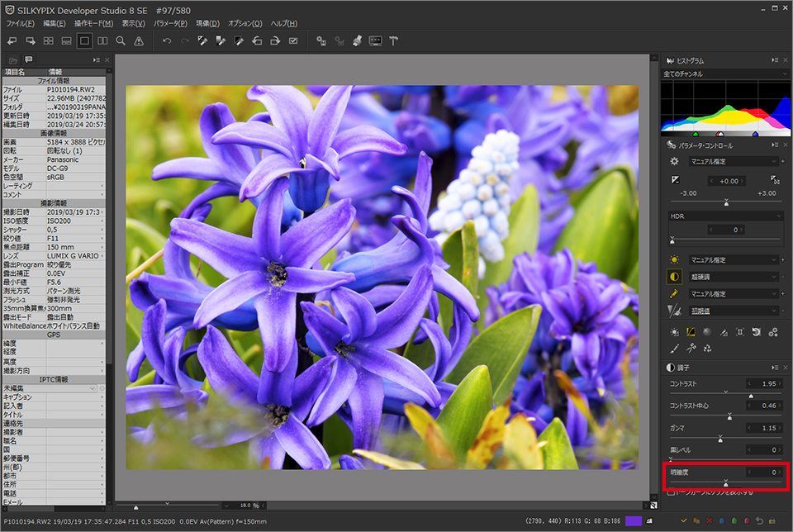This screenshot has height=532, width=793.
Task: Select the single-image preview mode icon
Action: tap(84, 40)
